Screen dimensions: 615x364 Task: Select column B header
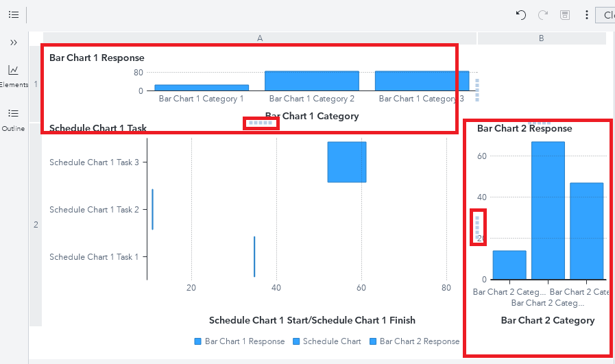(541, 38)
